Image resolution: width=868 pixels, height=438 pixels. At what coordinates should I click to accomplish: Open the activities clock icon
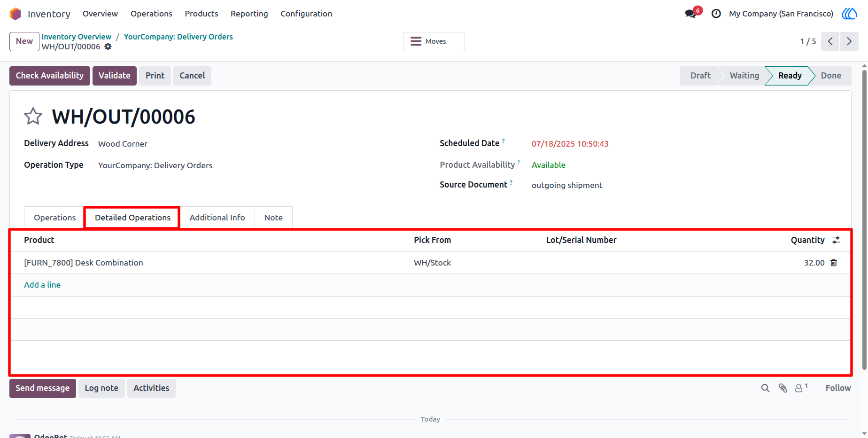[716, 14]
